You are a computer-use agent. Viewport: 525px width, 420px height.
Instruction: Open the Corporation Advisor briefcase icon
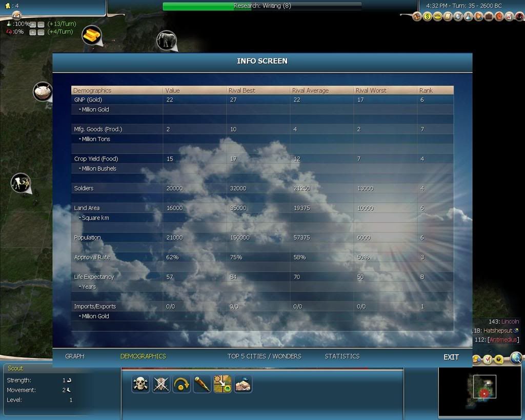click(489, 16)
